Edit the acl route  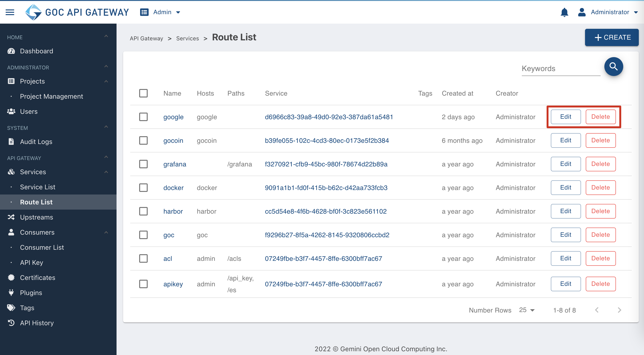point(565,258)
